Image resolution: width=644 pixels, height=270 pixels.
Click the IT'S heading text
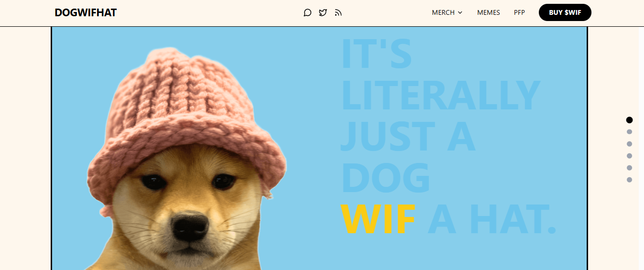376,53
